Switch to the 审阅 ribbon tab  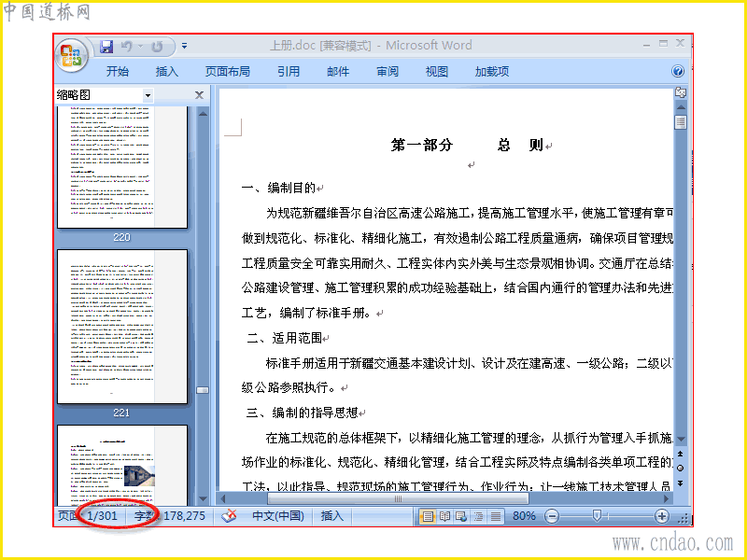pyautogui.click(x=388, y=72)
